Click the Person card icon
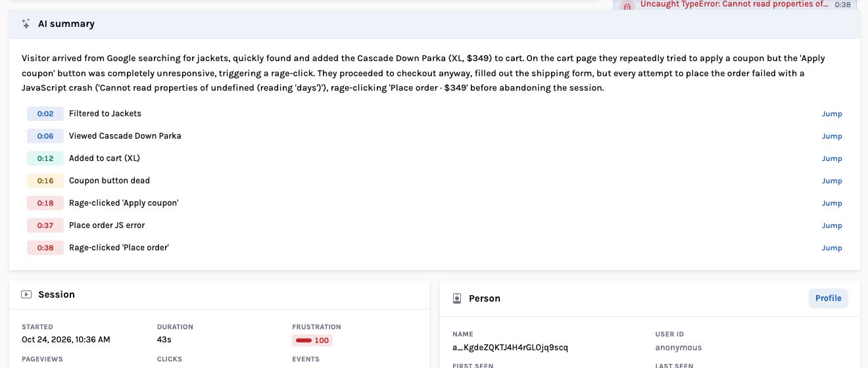Viewport: 868px width, 368px height. point(457,298)
